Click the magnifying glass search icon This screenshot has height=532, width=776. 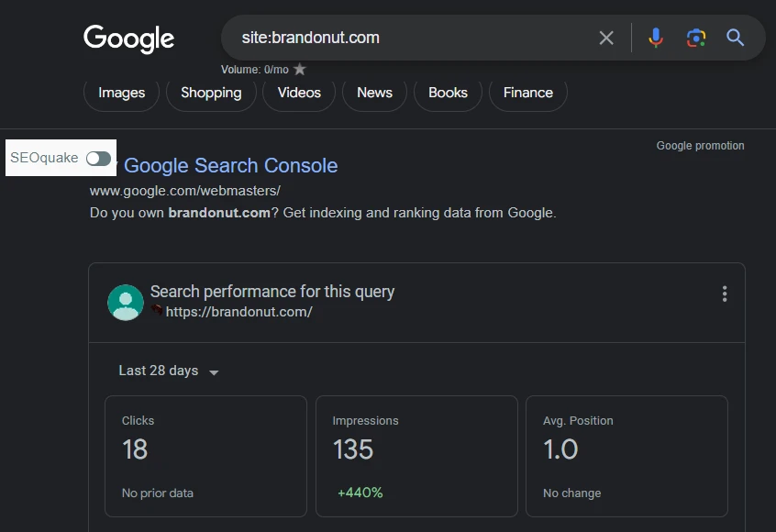734,39
